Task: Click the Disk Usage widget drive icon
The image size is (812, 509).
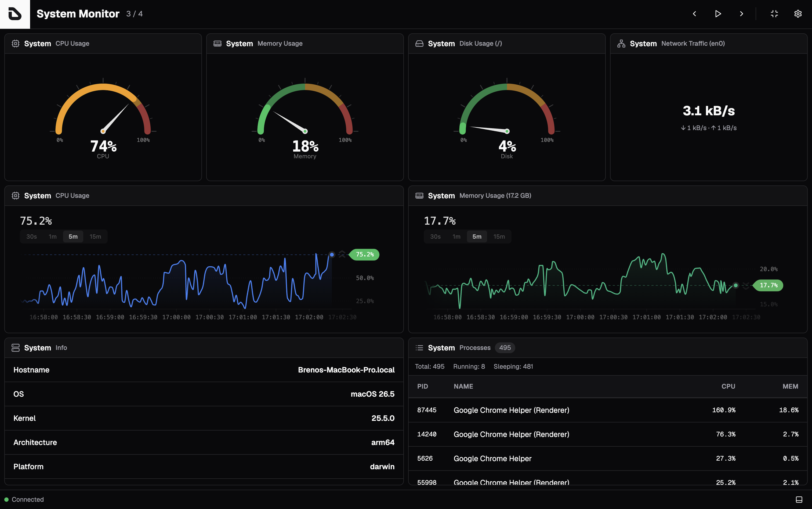Action: coord(419,44)
